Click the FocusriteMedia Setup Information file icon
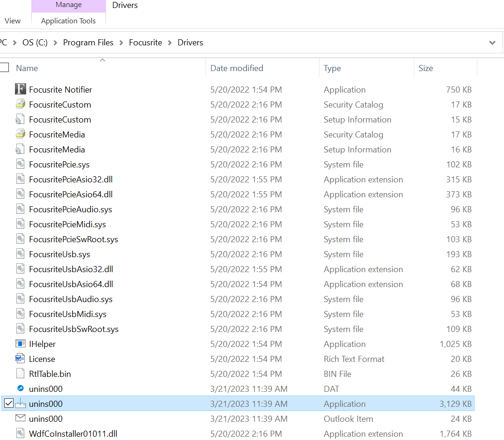This screenshot has height=440, width=504. (x=20, y=149)
